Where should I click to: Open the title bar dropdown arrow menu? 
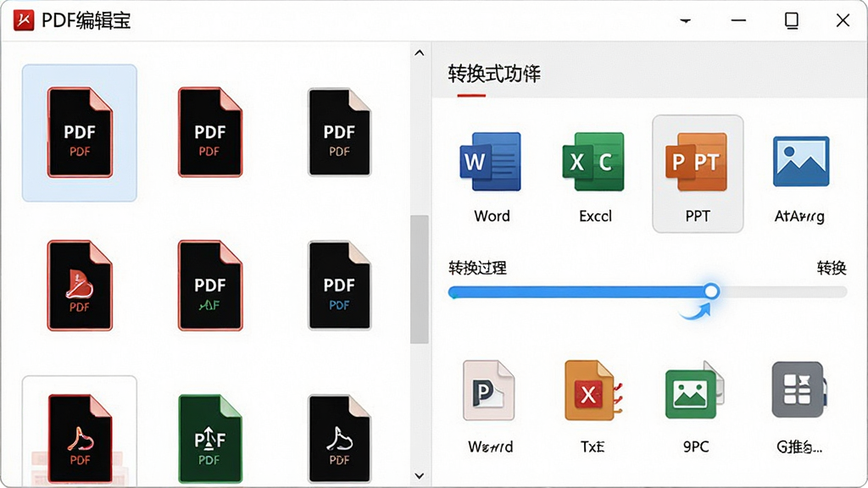click(x=685, y=21)
